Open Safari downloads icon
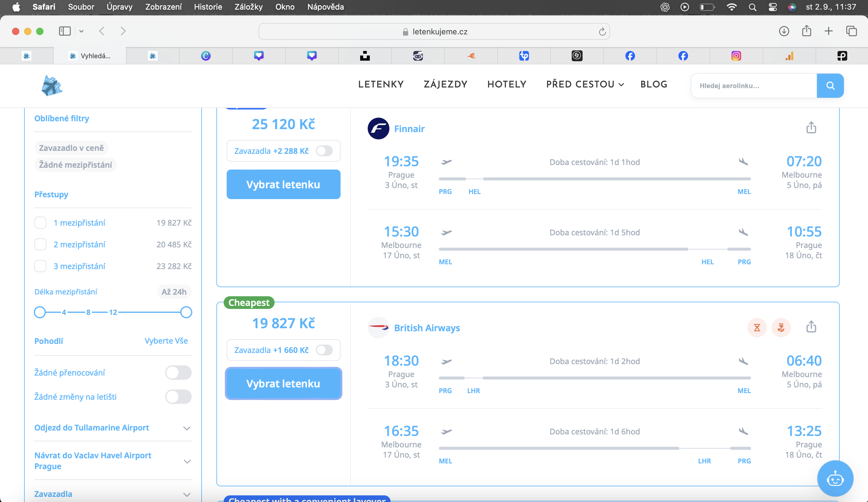 coord(784,31)
